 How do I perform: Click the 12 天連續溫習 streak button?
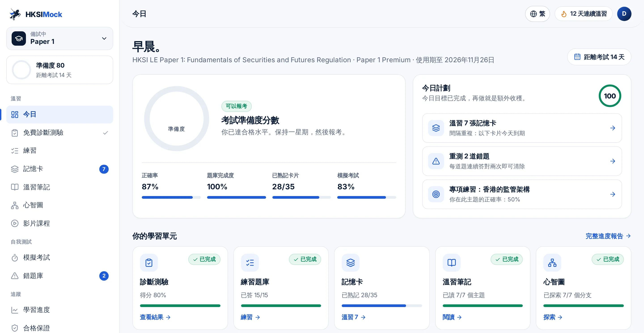(x=583, y=14)
